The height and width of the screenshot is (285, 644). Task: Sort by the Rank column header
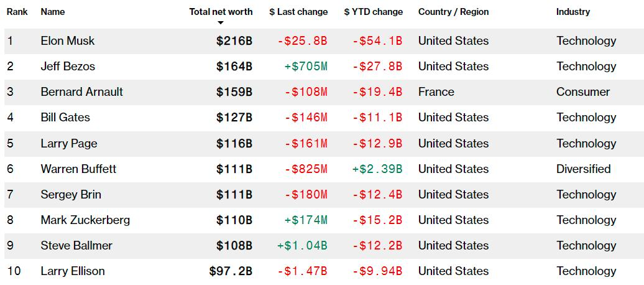(17, 12)
